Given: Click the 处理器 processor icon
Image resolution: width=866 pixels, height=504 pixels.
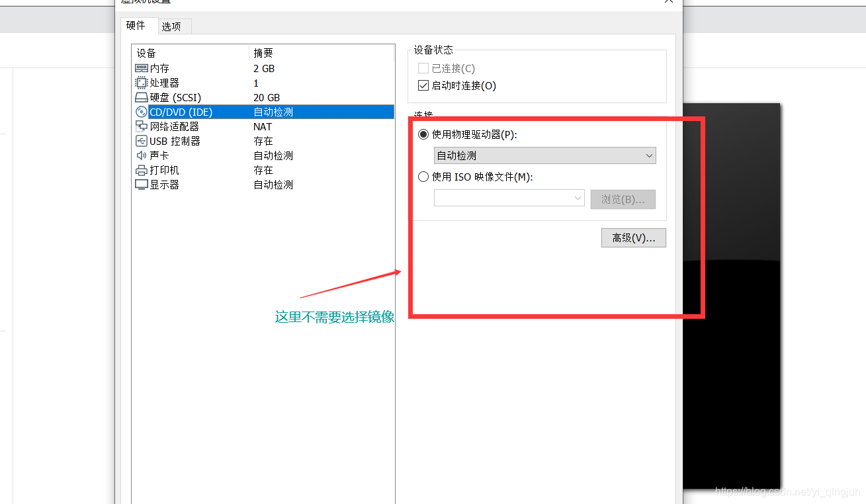Looking at the screenshot, I should pyautogui.click(x=142, y=83).
